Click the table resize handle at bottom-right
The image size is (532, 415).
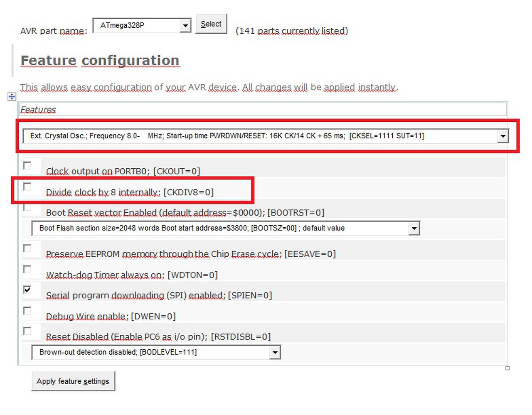507,368
